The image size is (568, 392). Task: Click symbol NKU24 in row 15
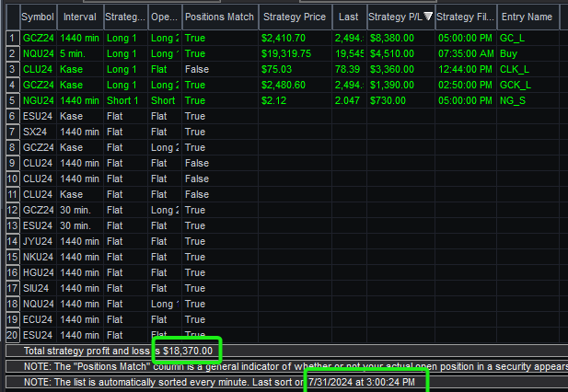coord(39,257)
